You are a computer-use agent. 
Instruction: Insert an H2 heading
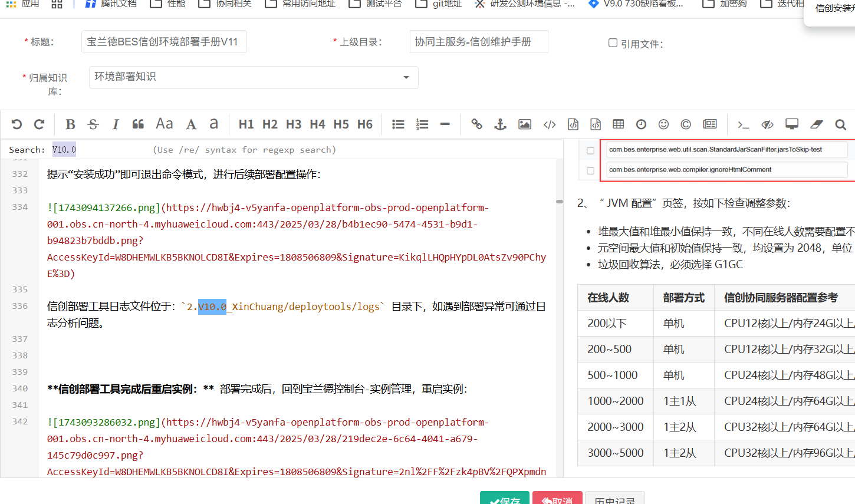(x=270, y=124)
